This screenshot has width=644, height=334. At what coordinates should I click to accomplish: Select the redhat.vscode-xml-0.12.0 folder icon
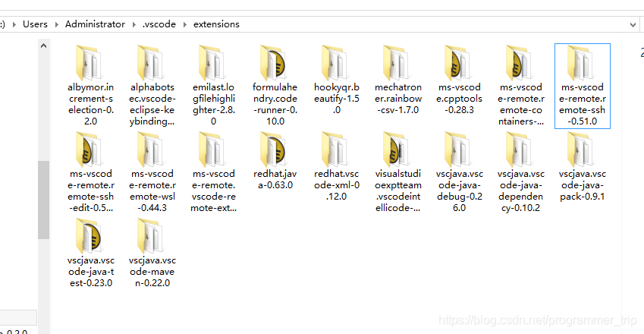click(335, 150)
